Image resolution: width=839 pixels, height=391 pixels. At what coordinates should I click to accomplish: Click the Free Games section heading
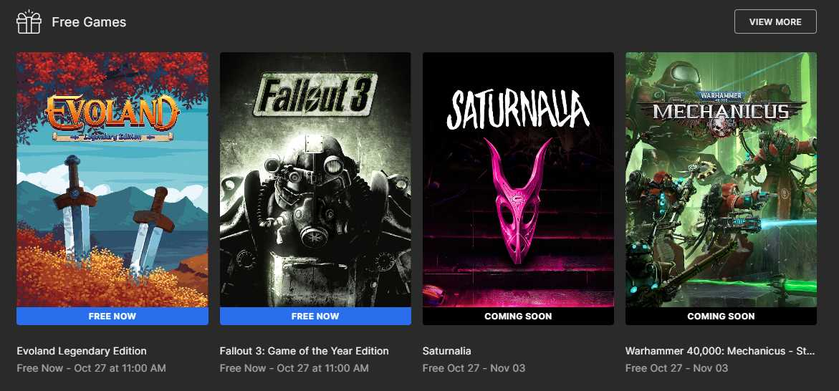(x=89, y=22)
